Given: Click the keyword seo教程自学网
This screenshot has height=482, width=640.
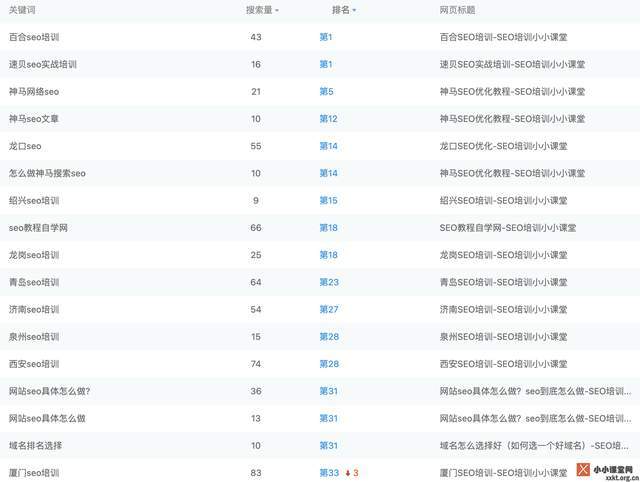Looking at the screenshot, I should pyautogui.click(x=38, y=228).
